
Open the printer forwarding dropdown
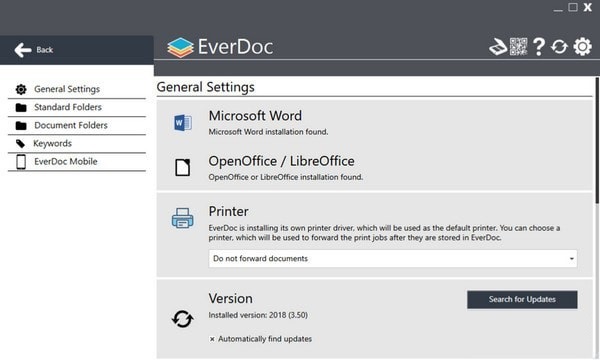(393, 259)
